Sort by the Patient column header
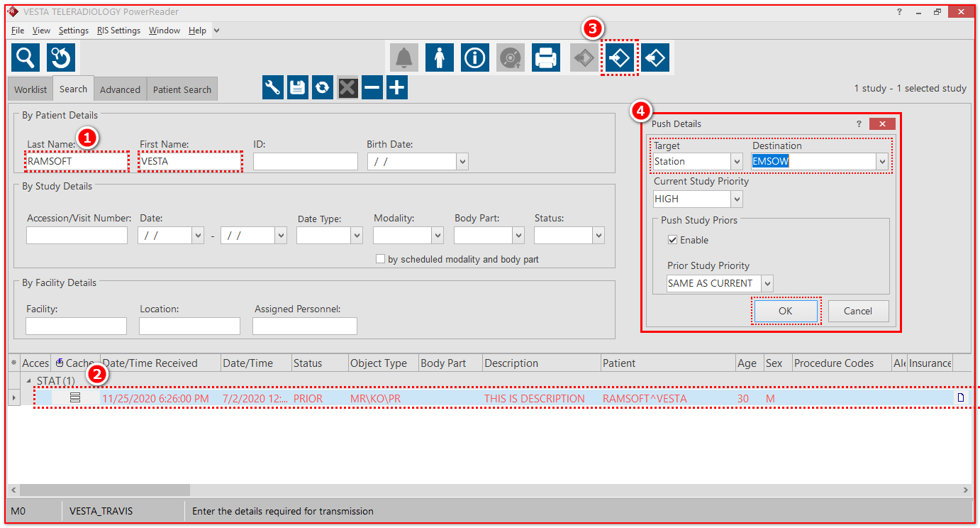 coord(668,363)
